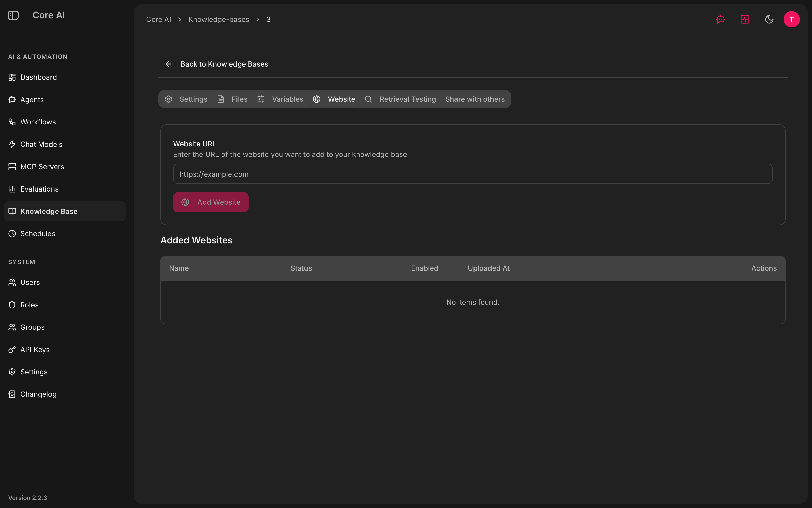Open Users in the System section

(x=65, y=282)
